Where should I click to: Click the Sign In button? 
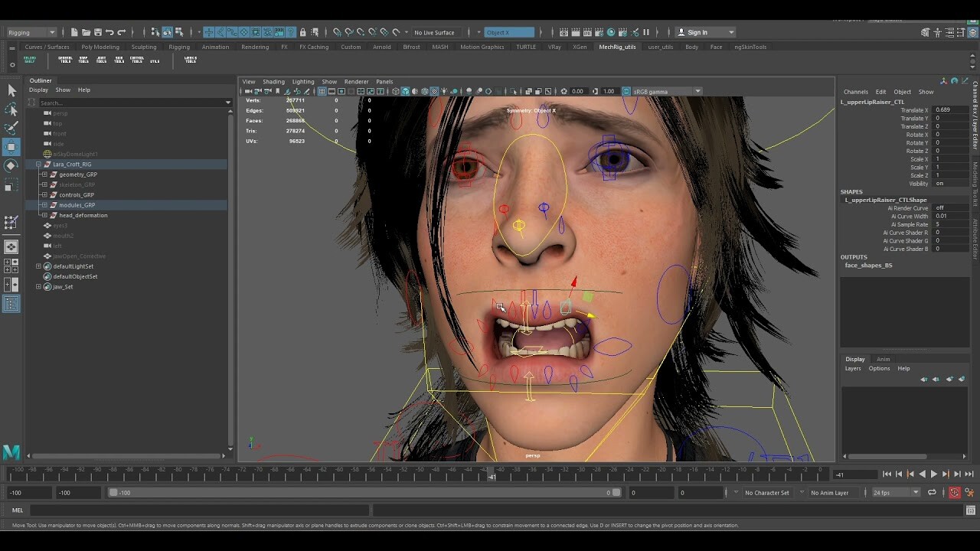pyautogui.click(x=697, y=31)
